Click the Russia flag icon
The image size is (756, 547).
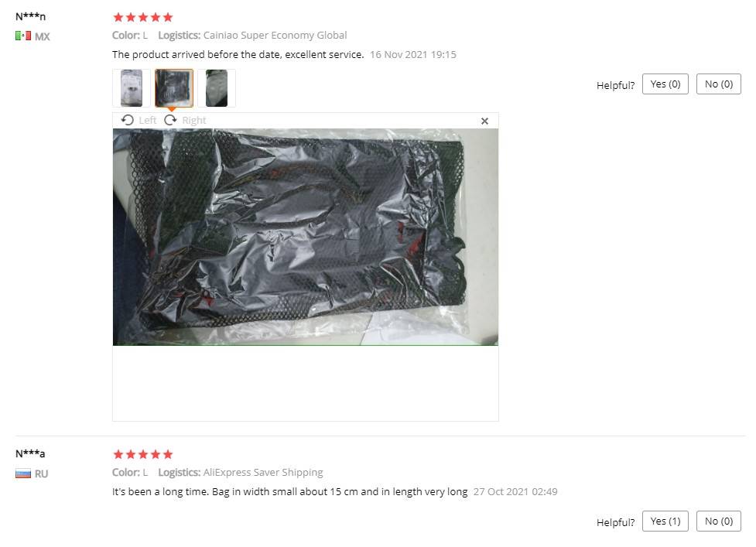[x=23, y=473]
